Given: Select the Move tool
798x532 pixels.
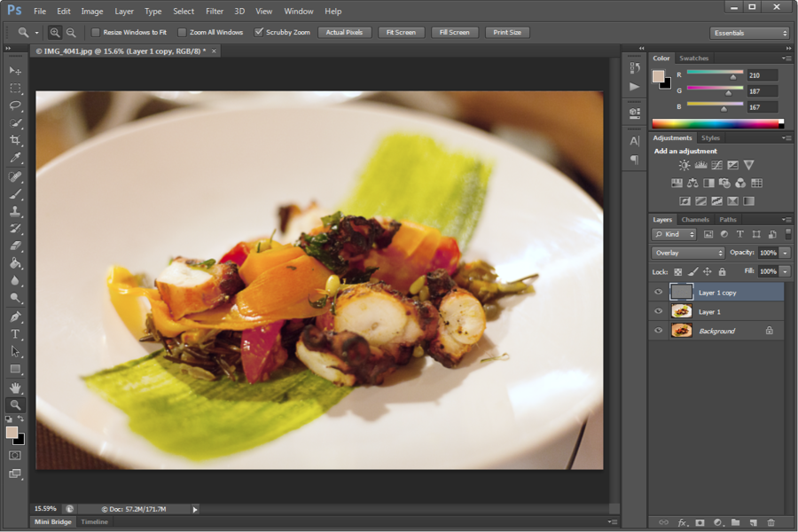Looking at the screenshot, I should (15, 70).
